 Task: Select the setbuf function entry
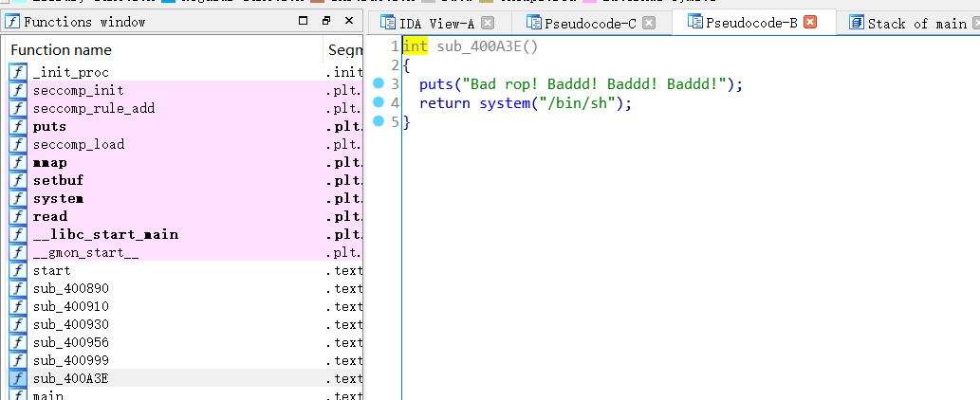185,180
